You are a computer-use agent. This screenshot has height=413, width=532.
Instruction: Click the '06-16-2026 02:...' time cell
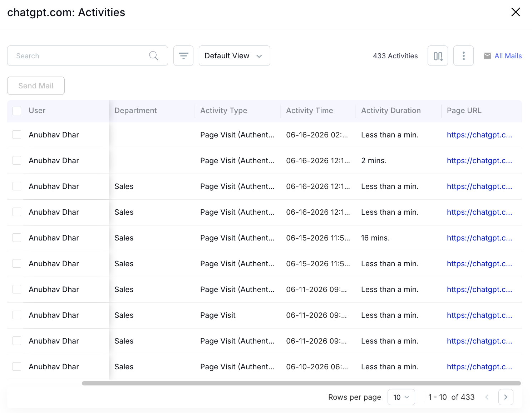point(317,135)
